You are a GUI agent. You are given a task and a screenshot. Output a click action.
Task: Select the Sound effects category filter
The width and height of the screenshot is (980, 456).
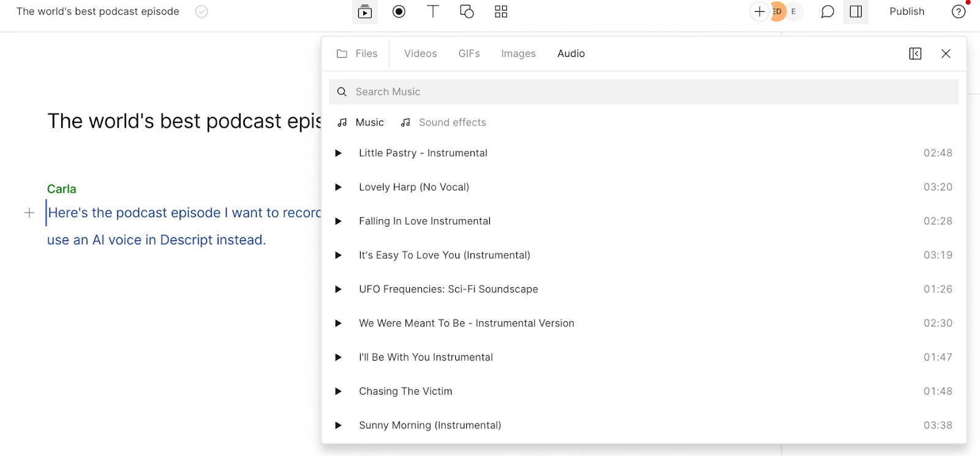443,122
